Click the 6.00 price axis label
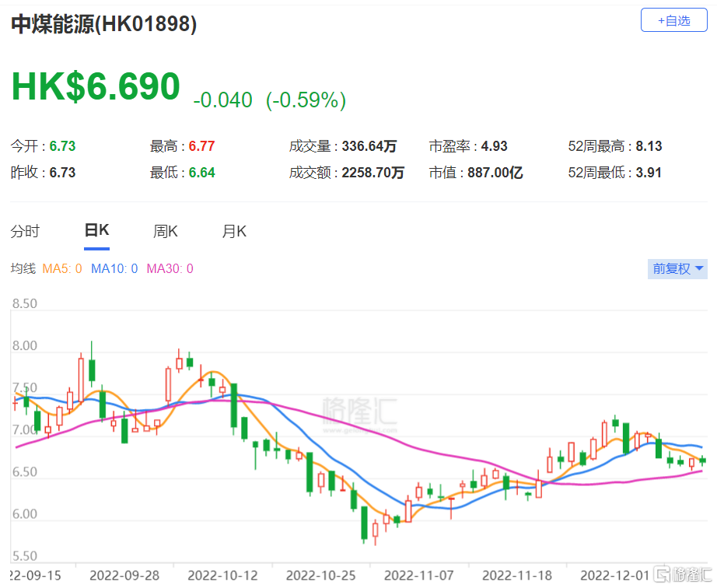The height and width of the screenshot is (588, 717). click(25, 514)
